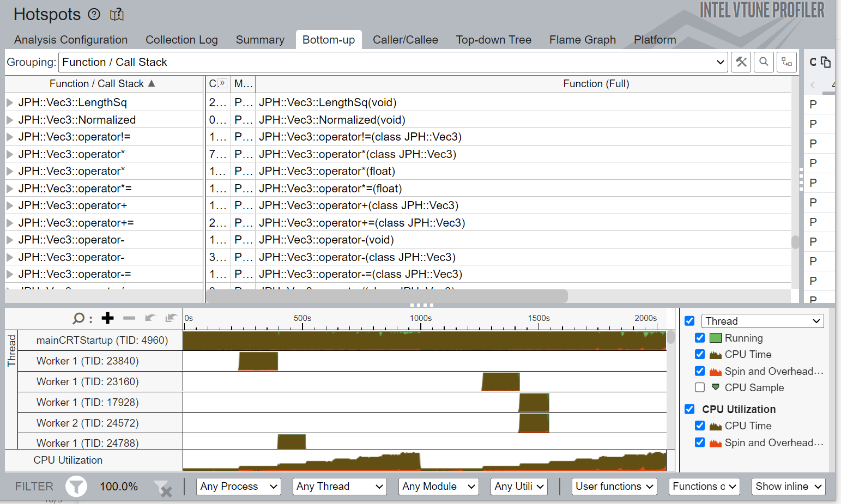This screenshot has height=504, width=841.
Task: Disable the Spin and Overhead checkbox under CPU Utilization
Action: [x=700, y=442]
